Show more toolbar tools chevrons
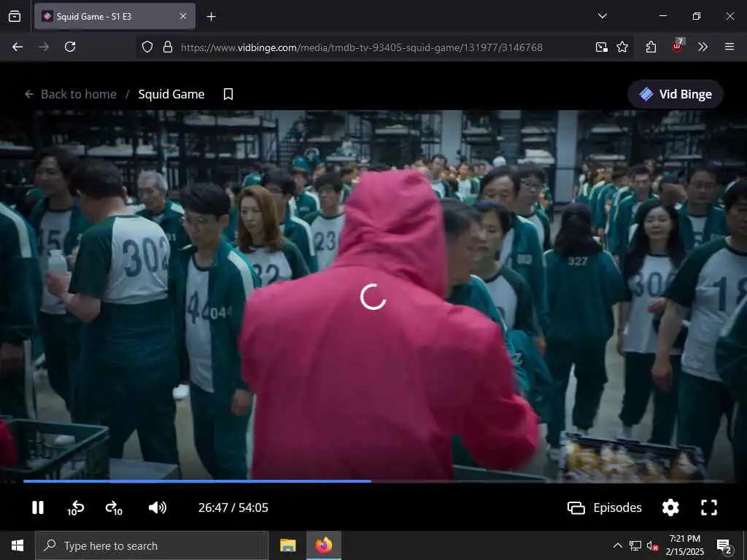The width and height of the screenshot is (747, 560). [x=703, y=47]
